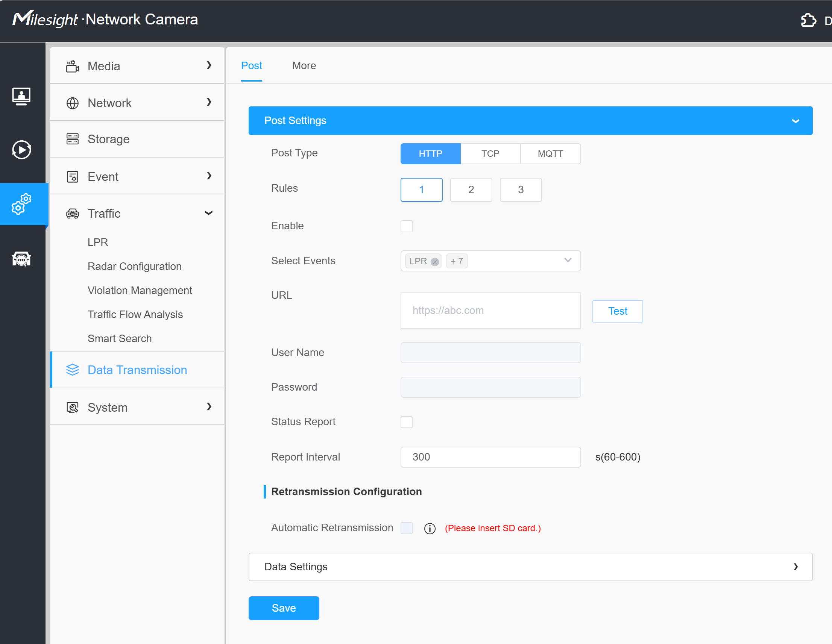Screen dimensions: 832x644
Task: Tick the Status Report checkbox
Action: 407,422
